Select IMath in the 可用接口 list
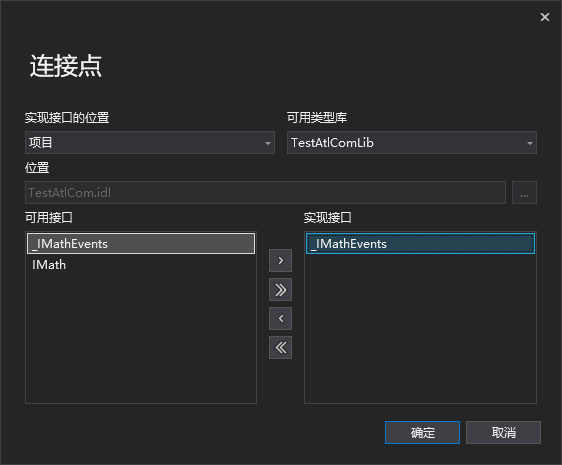This screenshot has width=562, height=465. coord(141,265)
